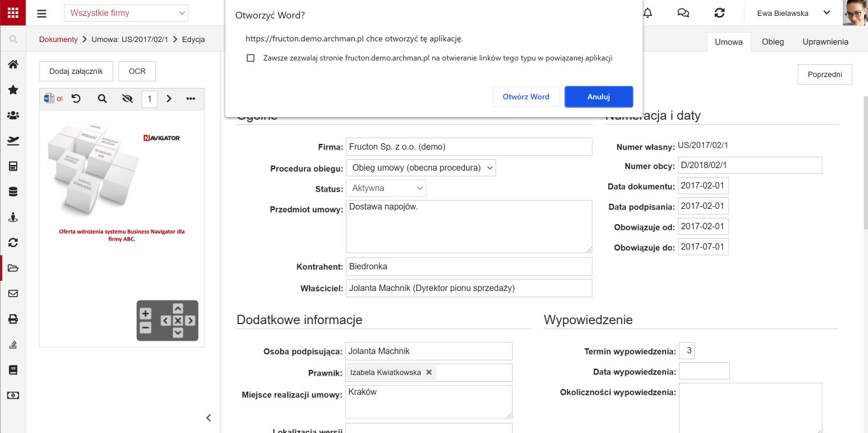This screenshot has width=868, height=433.
Task: Switch to the Uprawnienia tab
Action: tap(825, 42)
